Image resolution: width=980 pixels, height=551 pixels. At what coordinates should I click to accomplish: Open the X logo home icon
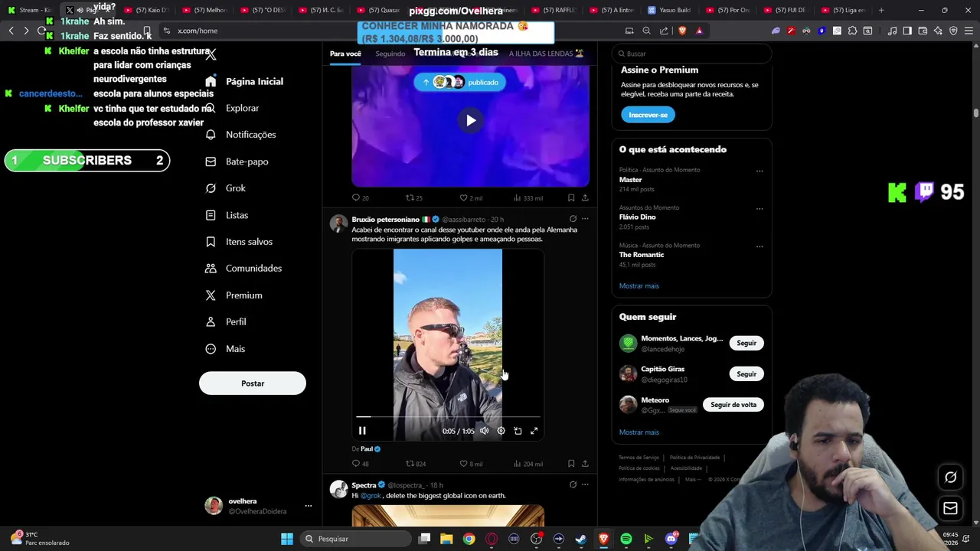coord(211,54)
